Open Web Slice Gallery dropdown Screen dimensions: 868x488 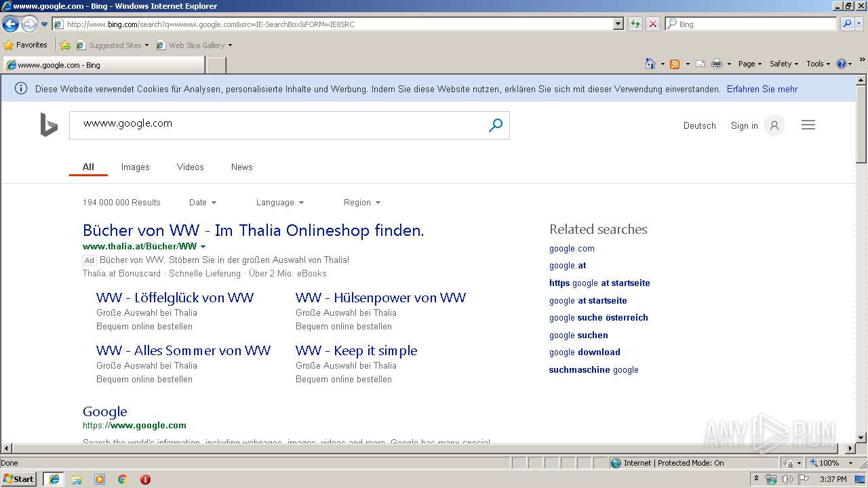[195, 45]
